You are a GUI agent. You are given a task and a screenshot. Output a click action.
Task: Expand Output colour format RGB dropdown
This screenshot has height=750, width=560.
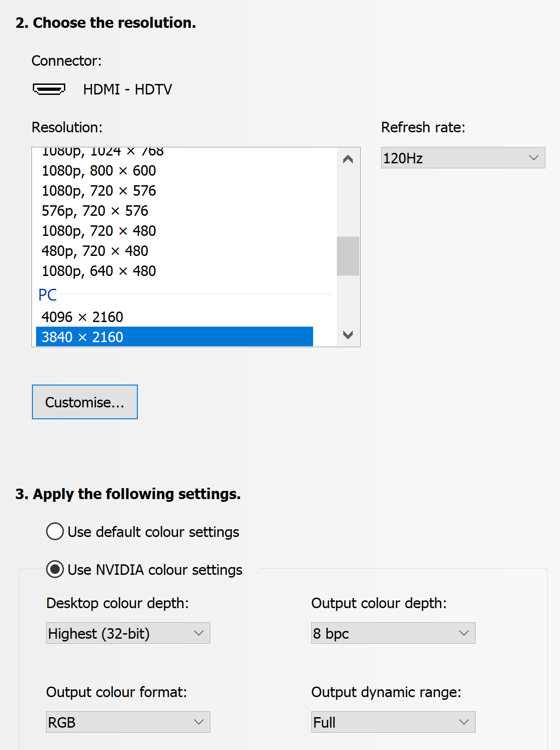pyautogui.click(x=128, y=722)
